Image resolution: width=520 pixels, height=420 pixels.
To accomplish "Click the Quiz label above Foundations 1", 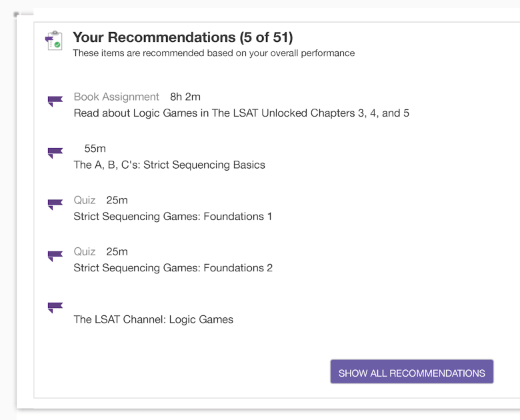I will (x=85, y=200).
